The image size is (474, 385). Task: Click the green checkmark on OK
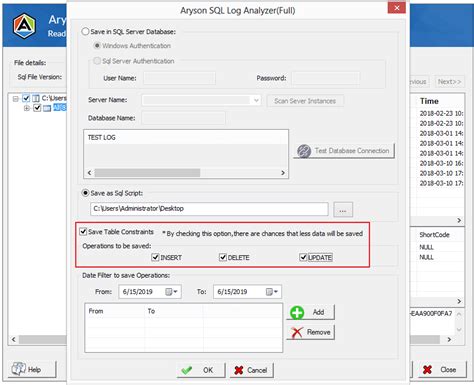[x=186, y=370]
